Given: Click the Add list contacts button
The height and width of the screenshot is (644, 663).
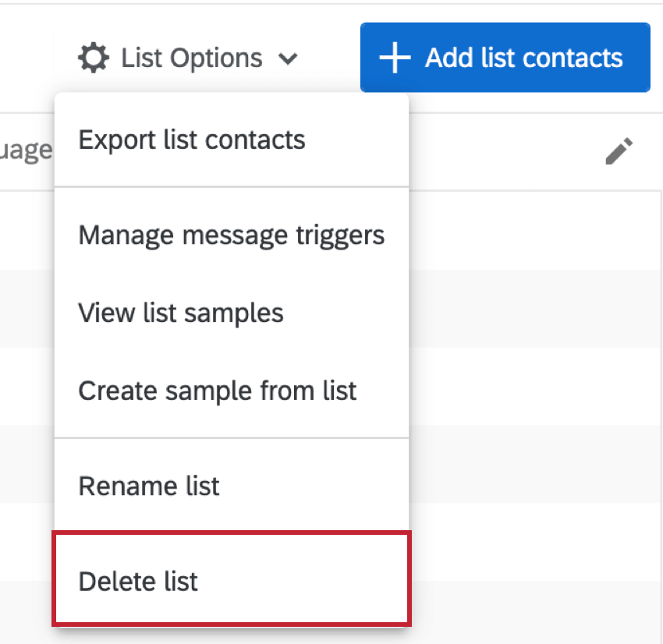Looking at the screenshot, I should (505, 57).
